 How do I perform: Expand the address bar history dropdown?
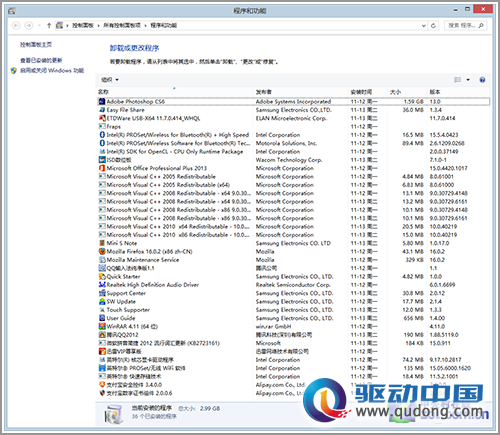pyautogui.click(x=424, y=25)
